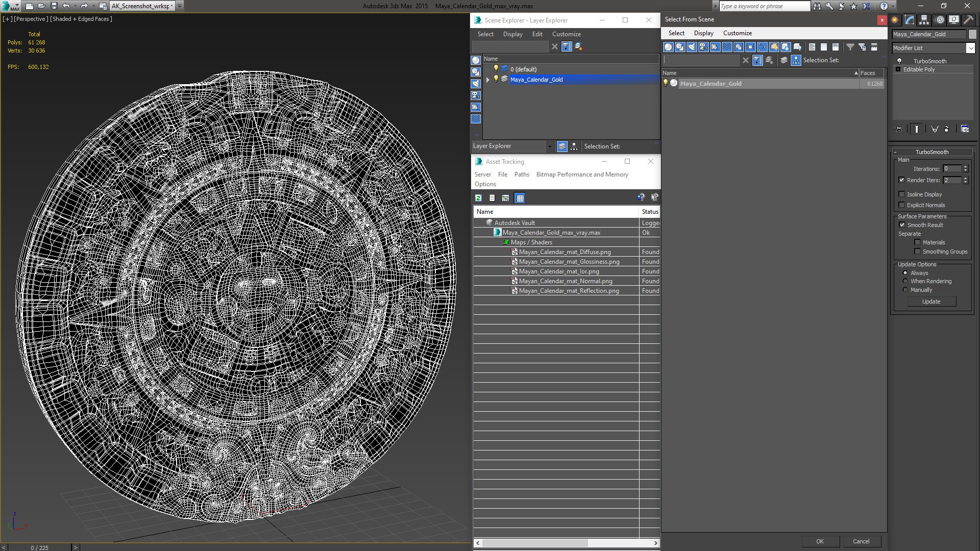The width and height of the screenshot is (980, 551).
Task: Toggle Display Lights sidebar icon in Scene Explorer
Action: pyautogui.click(x=476, y=84)
